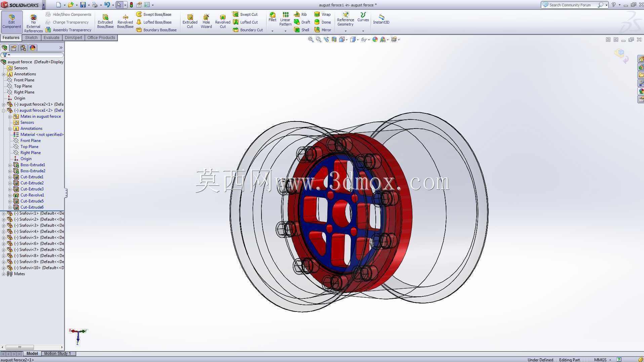The width and height of the screenshot is (644, 362).
Task: Select the Dome tool
Action: click(x=322, y=22)
